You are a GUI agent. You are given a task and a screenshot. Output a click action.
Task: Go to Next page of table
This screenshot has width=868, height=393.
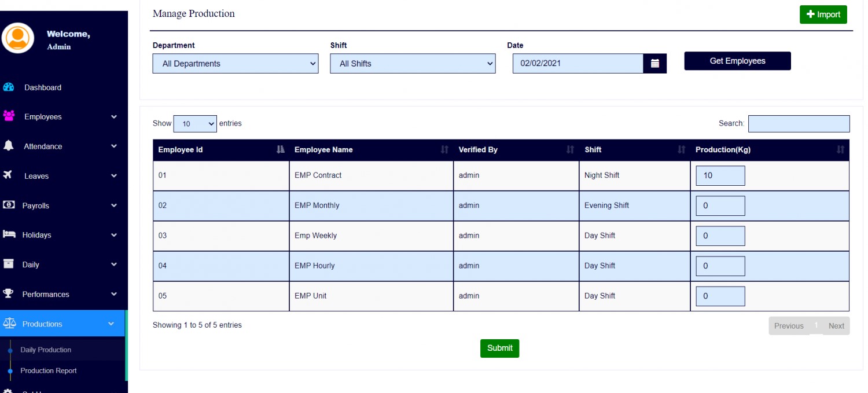click(x=836, y=326)
